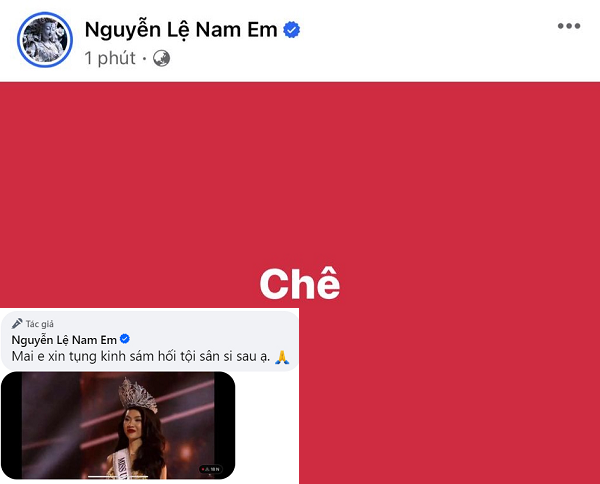Open the Nguyễn Lệ Nam Em profile from the post header
The width and height of the screenshot is (600, 484).
[x=181, y=30]
